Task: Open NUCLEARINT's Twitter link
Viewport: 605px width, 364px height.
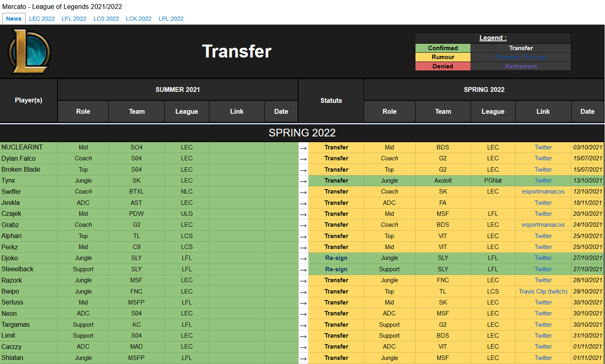Action: 543,147
